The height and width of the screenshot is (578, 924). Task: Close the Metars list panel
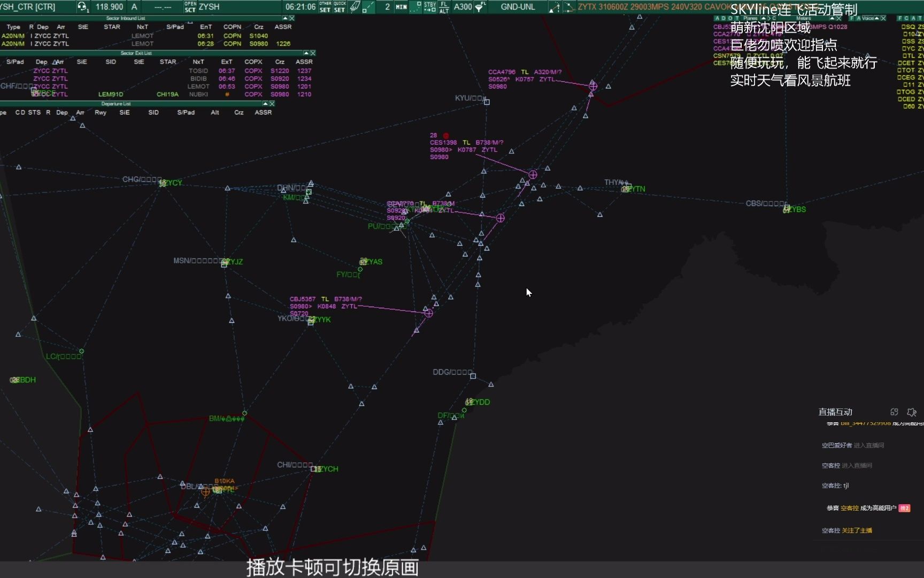click(x=839, y=18)
